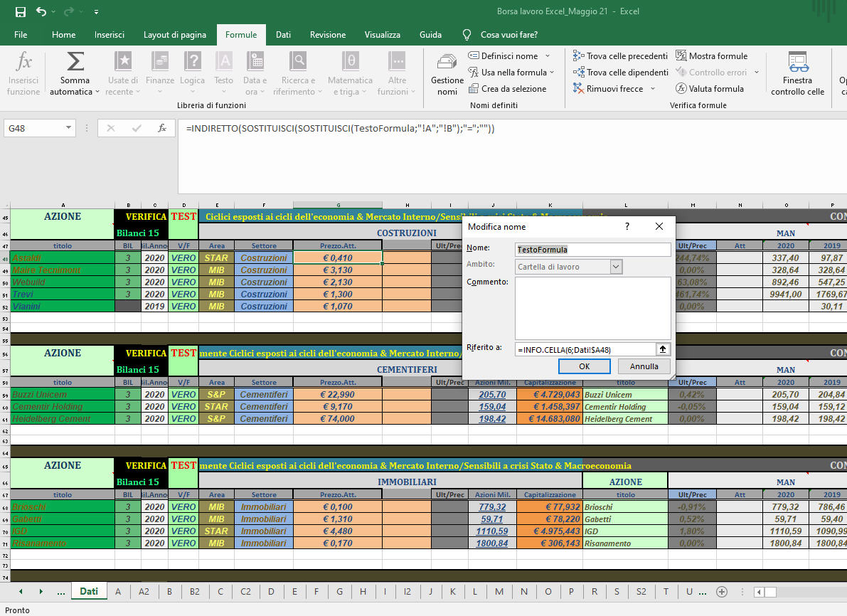Expand Undo history dropdown arrow
847x616 pixels.
coord(53,11)
